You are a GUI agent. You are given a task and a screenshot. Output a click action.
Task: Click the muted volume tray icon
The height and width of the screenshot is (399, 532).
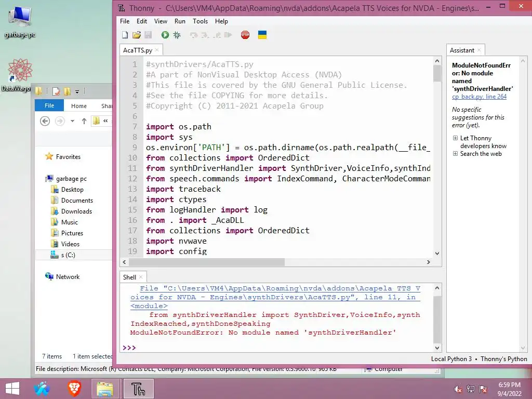coord(458,389)
